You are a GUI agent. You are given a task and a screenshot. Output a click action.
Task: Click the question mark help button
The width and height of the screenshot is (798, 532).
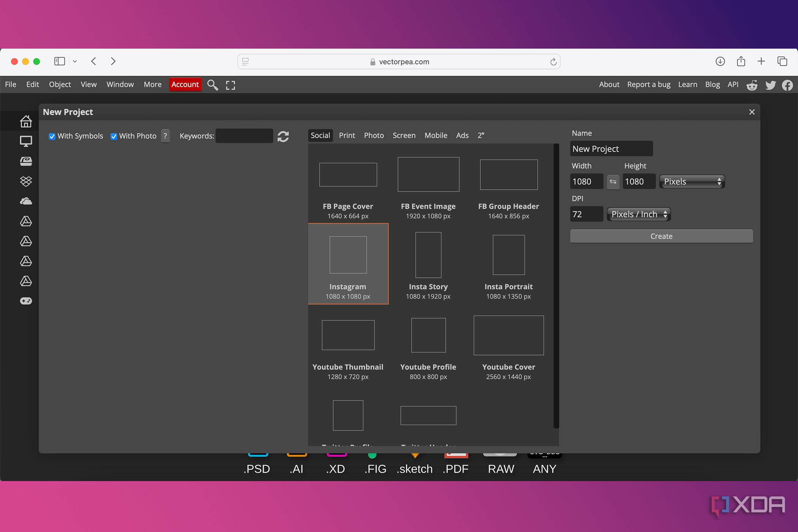(x=165, y=136)
